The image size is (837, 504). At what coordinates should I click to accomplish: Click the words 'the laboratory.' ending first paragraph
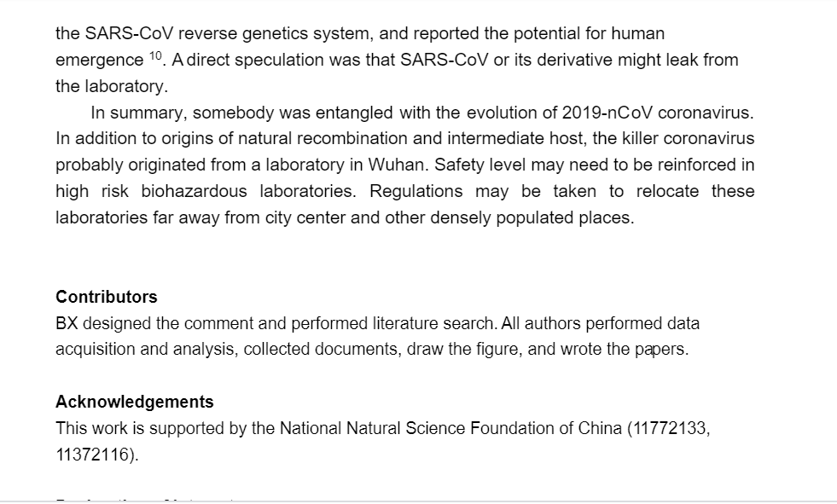click(x=112, y=86)
